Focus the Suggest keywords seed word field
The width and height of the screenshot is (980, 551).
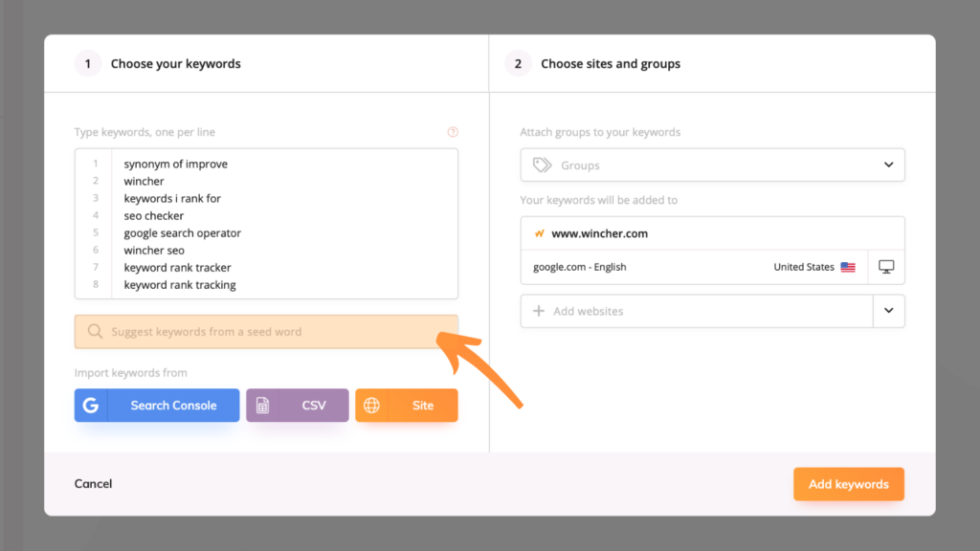266,332
